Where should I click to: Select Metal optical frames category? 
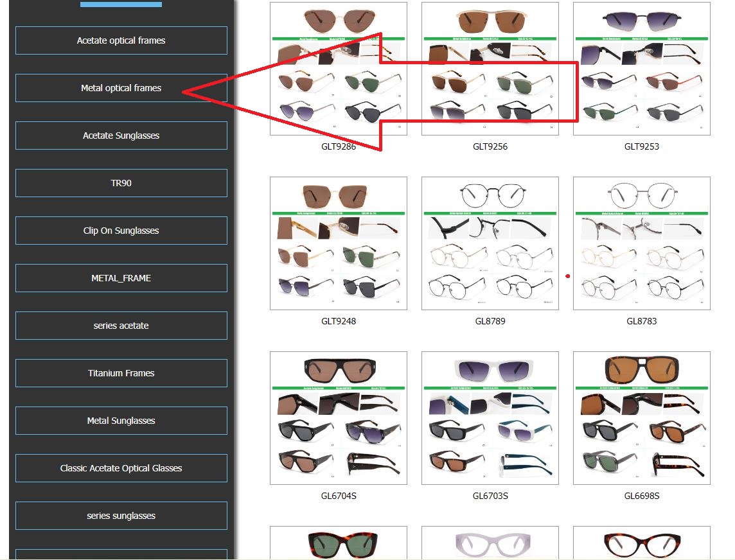pos(121,88)
